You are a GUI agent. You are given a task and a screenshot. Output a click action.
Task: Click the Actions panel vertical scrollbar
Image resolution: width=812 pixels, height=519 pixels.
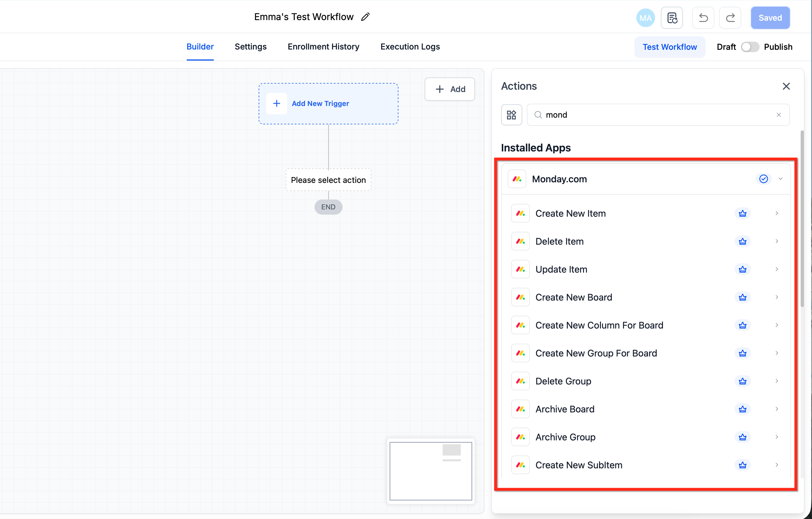[x=802, y=219]
